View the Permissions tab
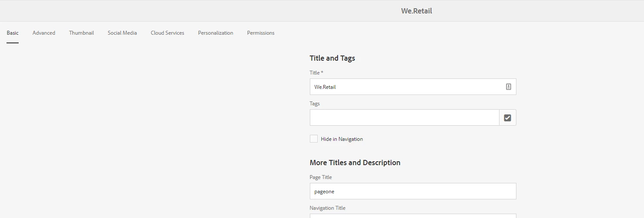The image size is (644, 218). pos(261,33)
